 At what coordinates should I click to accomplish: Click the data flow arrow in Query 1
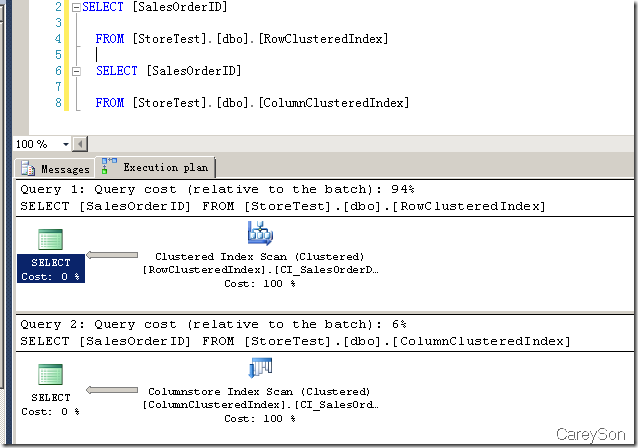coord(112,256)
